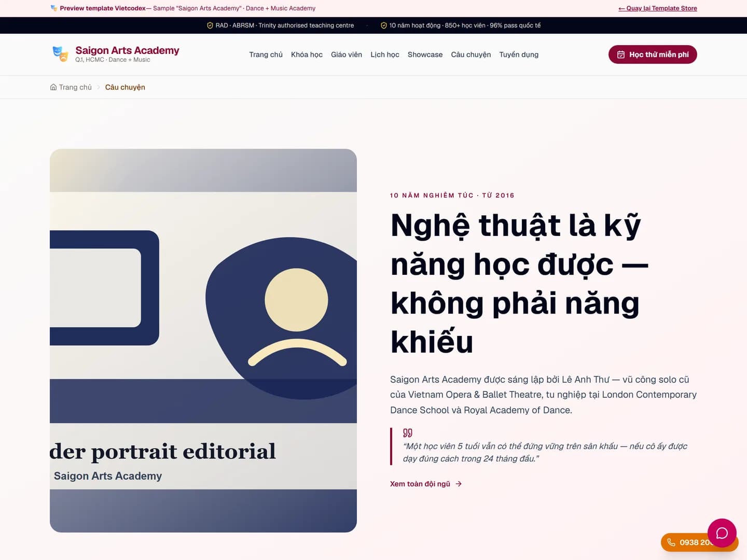This screenshot has height=560, width=747.
Task: Click the arrow next to Xem toàn đội ngũ
Action: (x=459, y=484)
